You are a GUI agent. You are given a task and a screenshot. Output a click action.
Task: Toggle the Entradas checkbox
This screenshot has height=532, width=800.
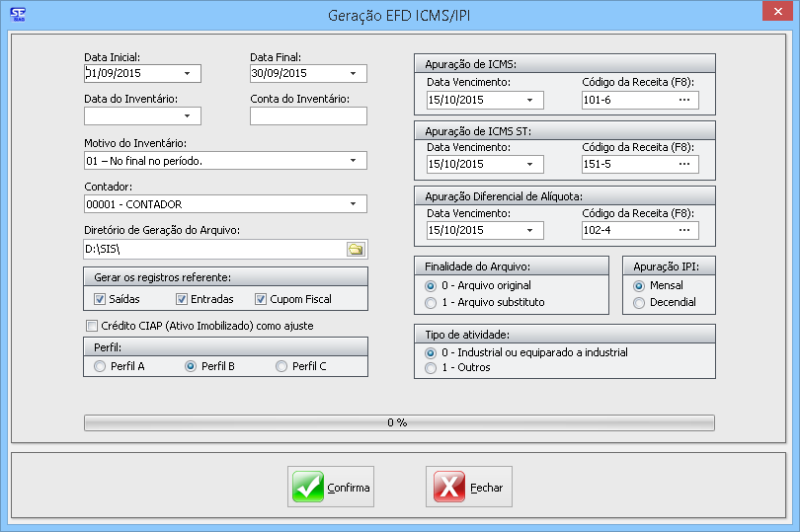pos(182,299)
